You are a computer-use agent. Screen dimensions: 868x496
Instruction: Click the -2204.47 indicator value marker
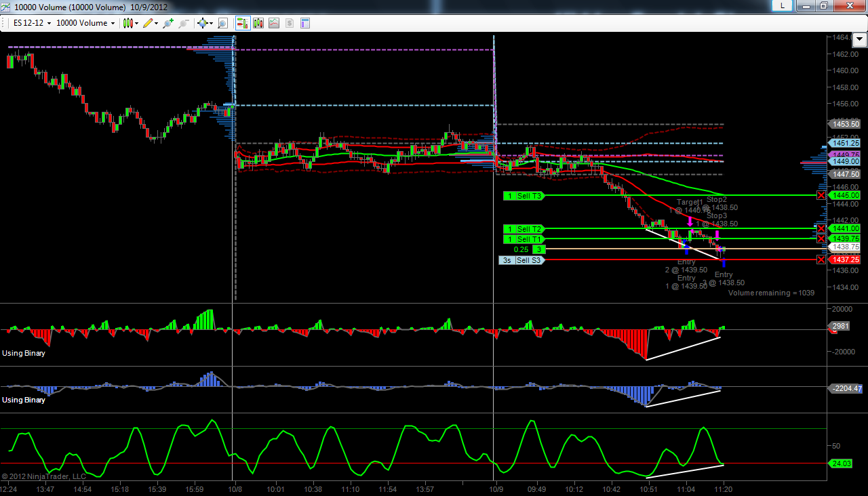[845, 389]
